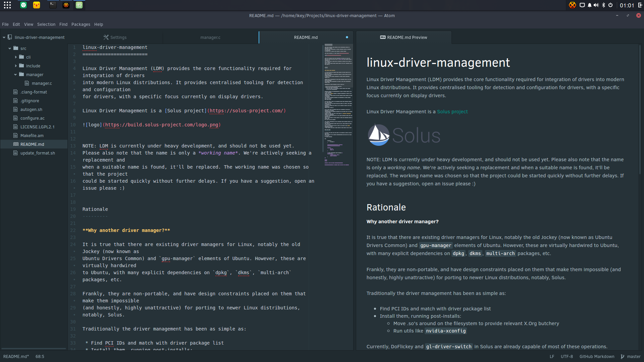Click the 01:01 clock in the panel
644x362 pixels.
point(627,5)
